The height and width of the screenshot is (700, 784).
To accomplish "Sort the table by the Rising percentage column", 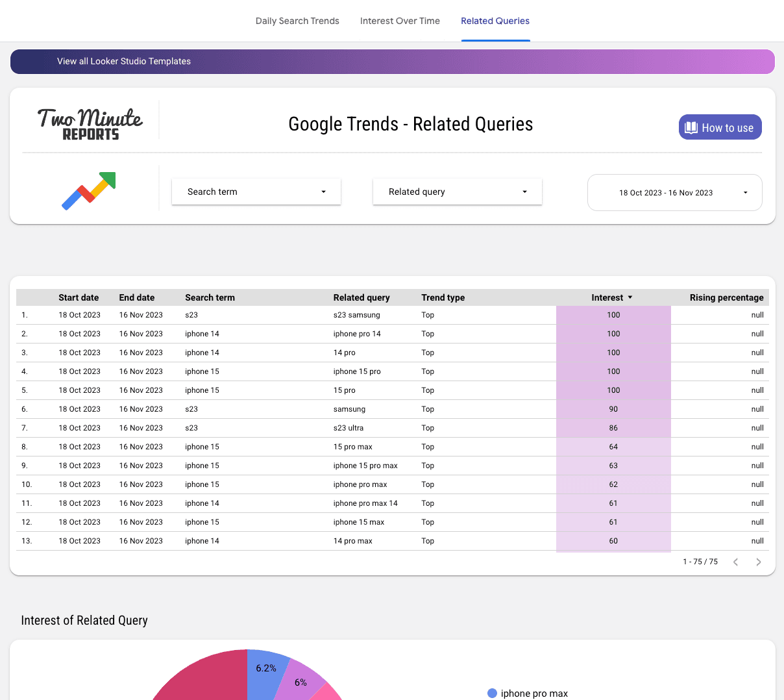I will pos(726,297).
